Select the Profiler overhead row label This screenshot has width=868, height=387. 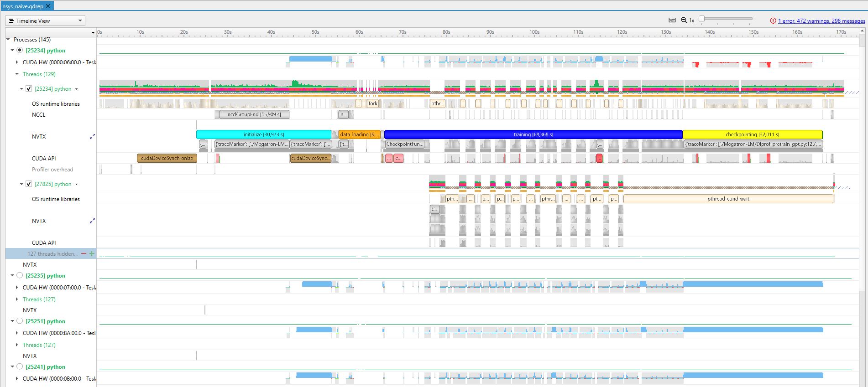point(52,170)
